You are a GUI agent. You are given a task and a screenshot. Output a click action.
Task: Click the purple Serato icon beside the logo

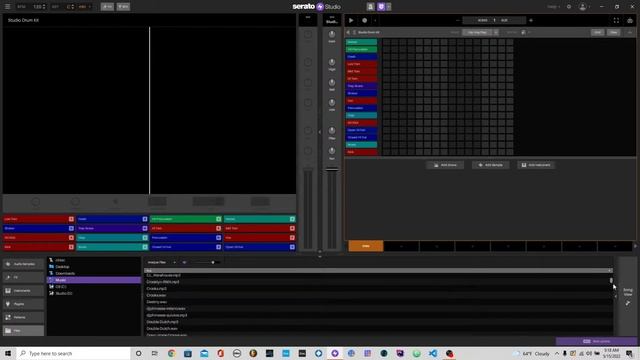point(381,7)
